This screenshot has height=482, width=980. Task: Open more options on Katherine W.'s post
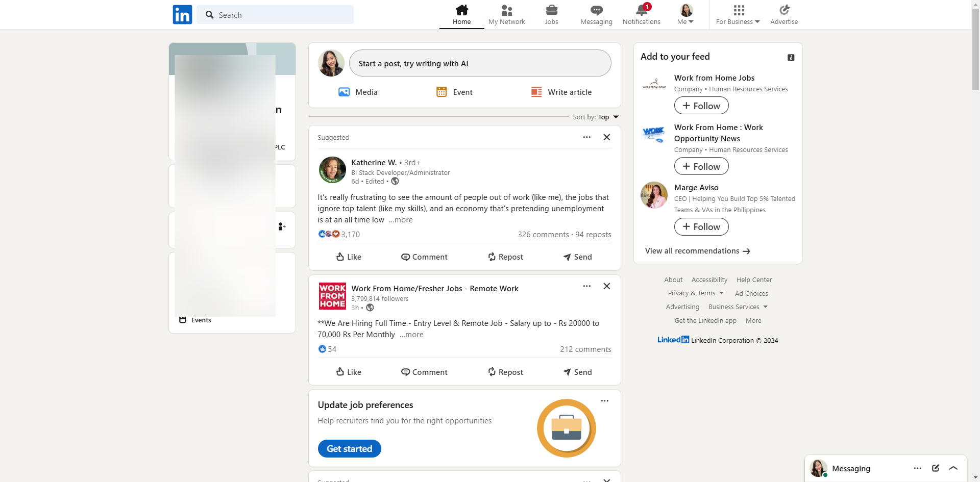[587, 137]
